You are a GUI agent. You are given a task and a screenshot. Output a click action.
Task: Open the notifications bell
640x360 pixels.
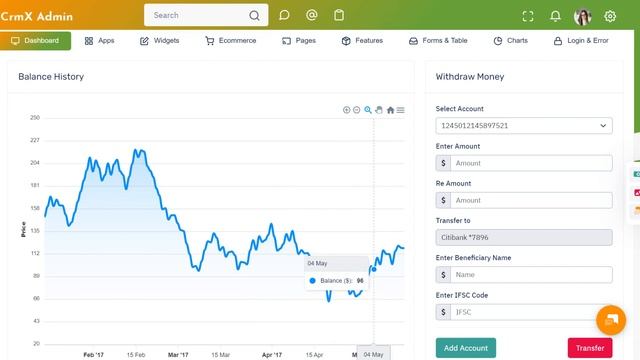click(555, 16)
